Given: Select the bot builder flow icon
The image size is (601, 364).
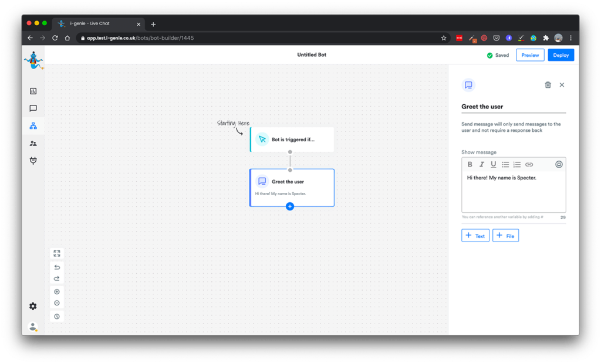Looking at the screenshot, I should tap(33, 126).
